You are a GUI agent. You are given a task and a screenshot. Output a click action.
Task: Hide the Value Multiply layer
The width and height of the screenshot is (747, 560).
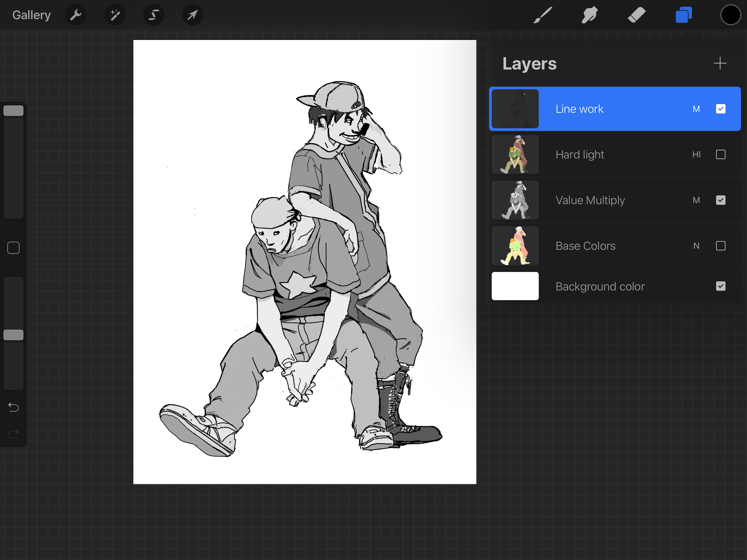pyautogui.click(x=720, y=200)
